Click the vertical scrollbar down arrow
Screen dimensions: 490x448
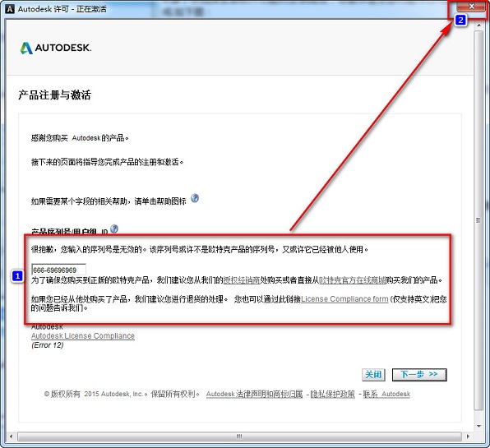478,426
